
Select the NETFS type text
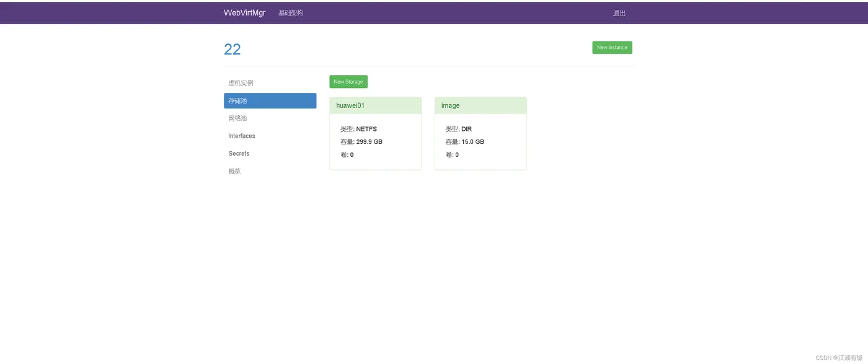(x=366, y=129)
